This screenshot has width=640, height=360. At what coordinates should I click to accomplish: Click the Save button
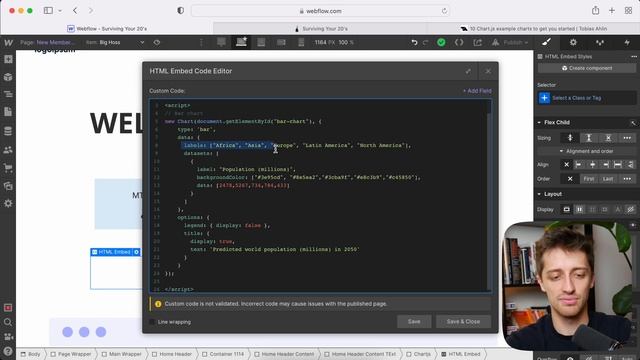tap(414, 322)
